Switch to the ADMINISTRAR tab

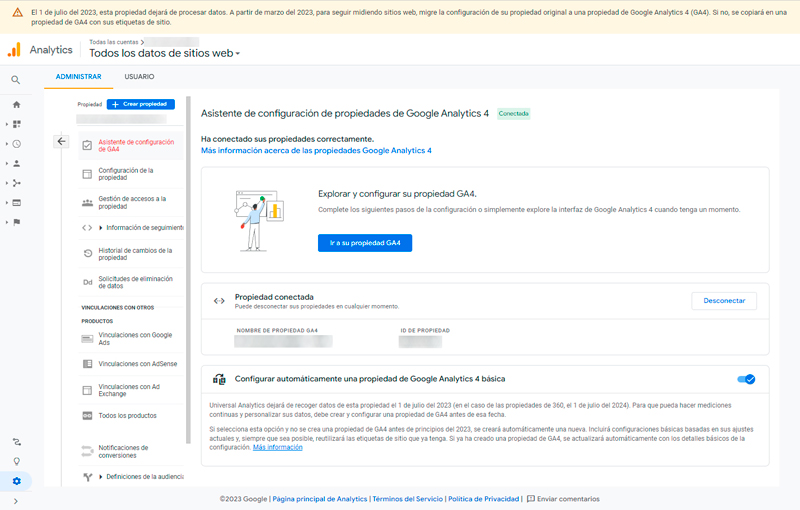click(79, 76)
